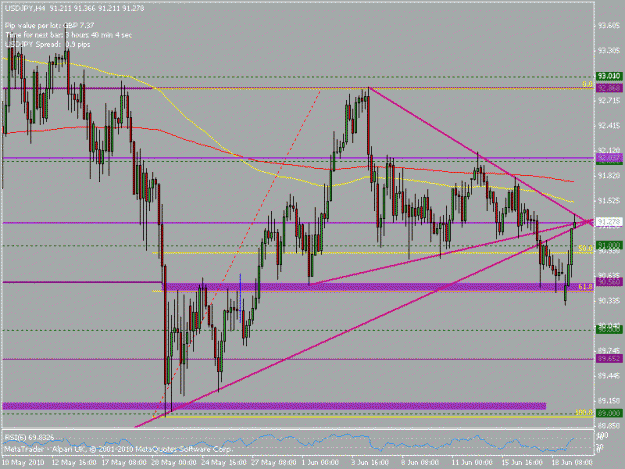Screen dimensions: 625x469
Task: Click the Fibonacci 100.0 level label
Action: (x=584, y=413)
